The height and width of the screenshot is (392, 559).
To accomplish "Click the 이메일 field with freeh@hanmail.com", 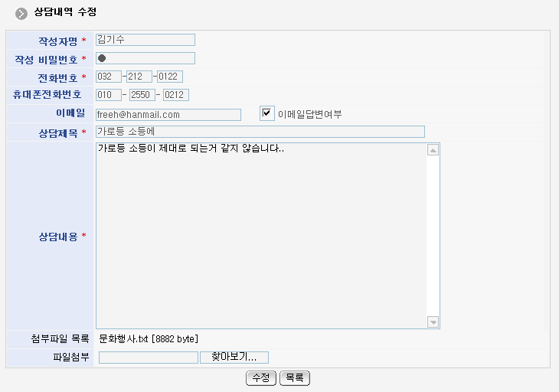I will pyautogui.click(x=168, y=114).
